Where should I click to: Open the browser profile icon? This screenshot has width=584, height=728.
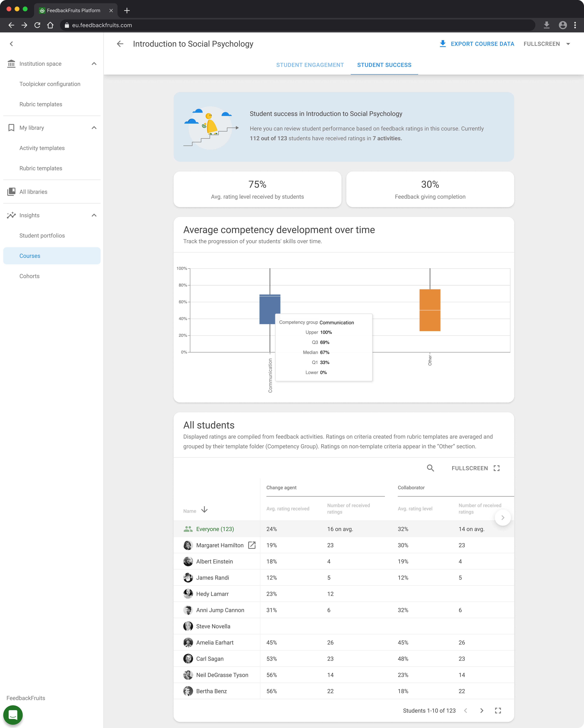(563, 25)
